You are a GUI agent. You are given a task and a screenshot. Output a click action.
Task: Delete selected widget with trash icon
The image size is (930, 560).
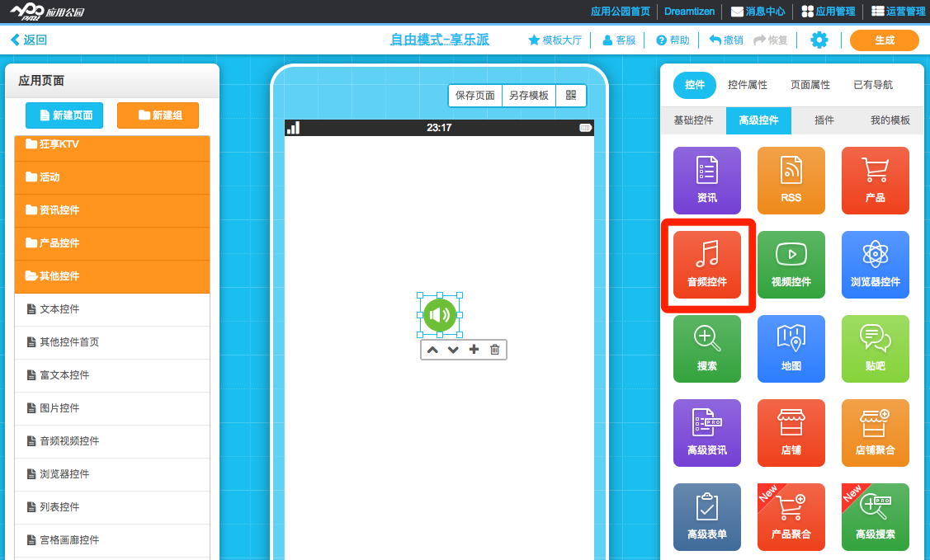(x=495, y=350)
